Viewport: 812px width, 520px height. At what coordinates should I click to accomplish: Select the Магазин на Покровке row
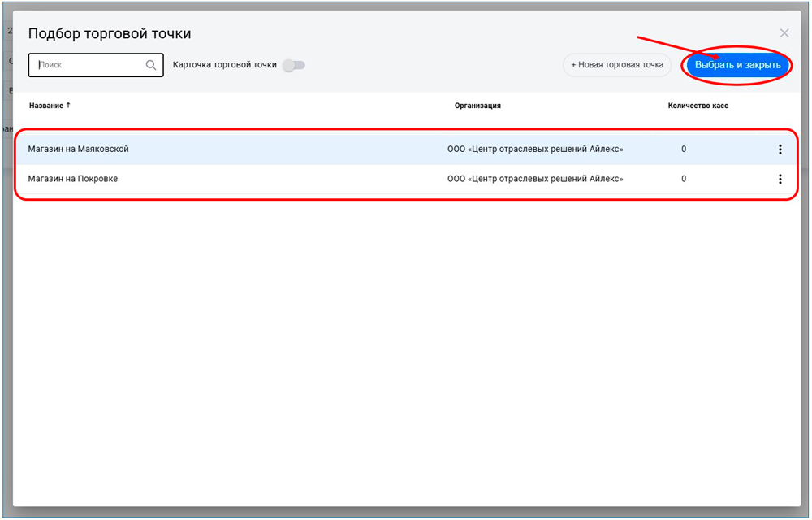coord(73,179)
